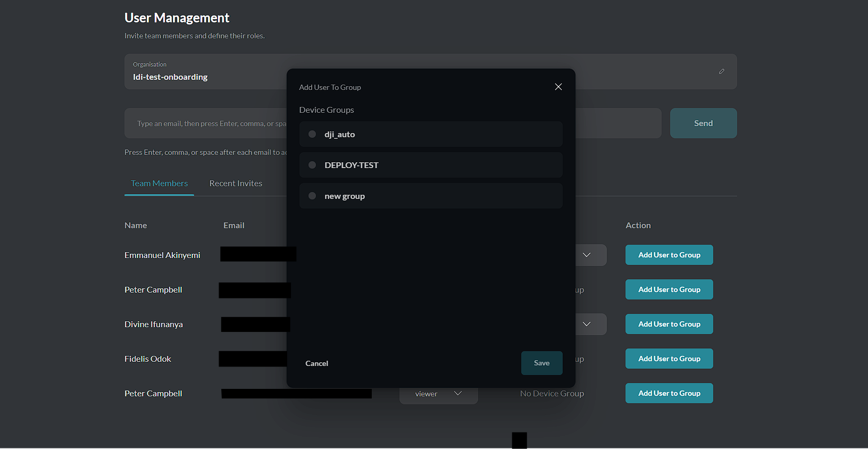Add Emmanuel Akinyemi to a group

click(669, 255)
